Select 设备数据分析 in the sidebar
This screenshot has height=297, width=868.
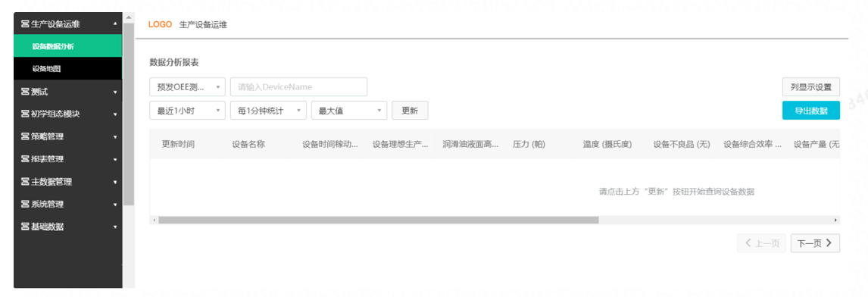point(67,46)
